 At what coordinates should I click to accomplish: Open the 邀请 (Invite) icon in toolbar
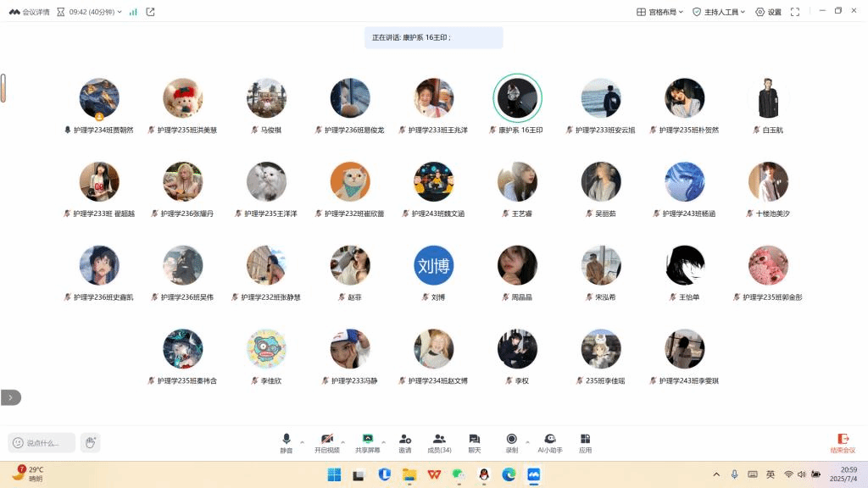(404, 442)
